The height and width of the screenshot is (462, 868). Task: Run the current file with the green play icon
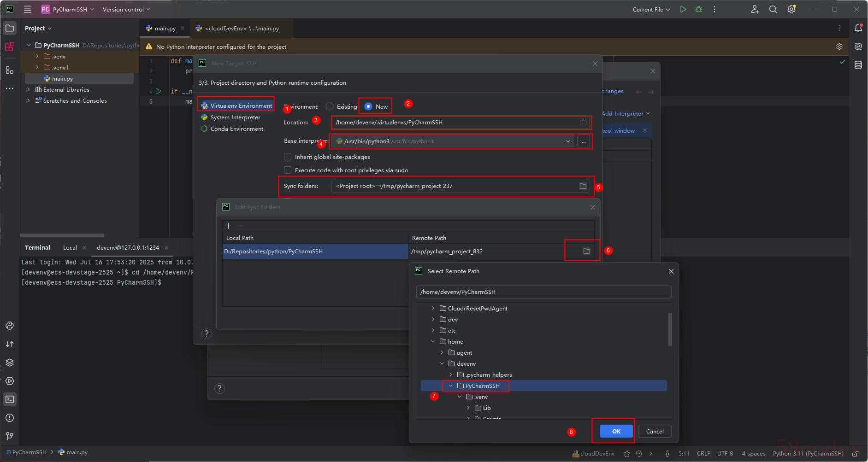point(683,9)
